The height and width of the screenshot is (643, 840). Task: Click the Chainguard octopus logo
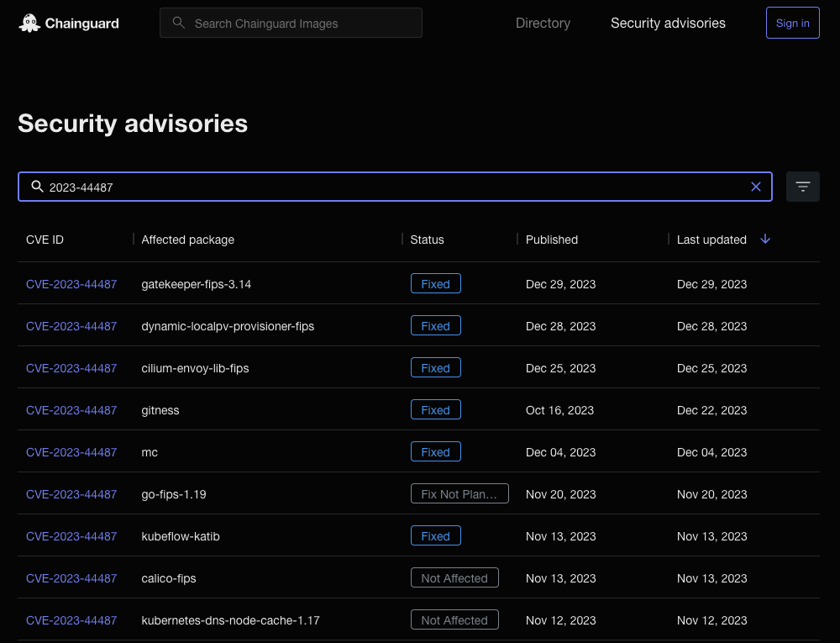click(x=29, y=23)
